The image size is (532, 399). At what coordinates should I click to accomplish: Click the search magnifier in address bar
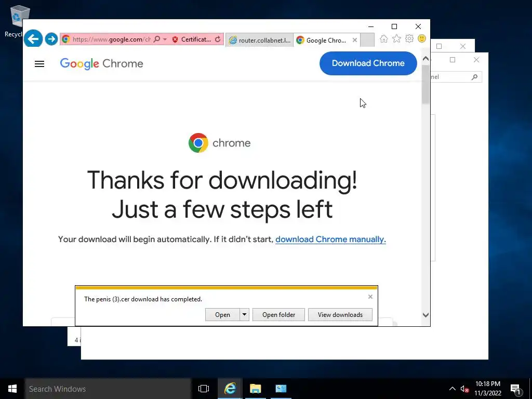click(156, 39)
